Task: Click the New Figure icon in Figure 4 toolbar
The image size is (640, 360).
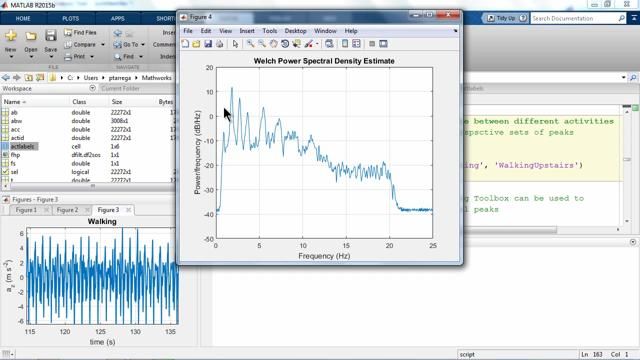Action: 185,44
